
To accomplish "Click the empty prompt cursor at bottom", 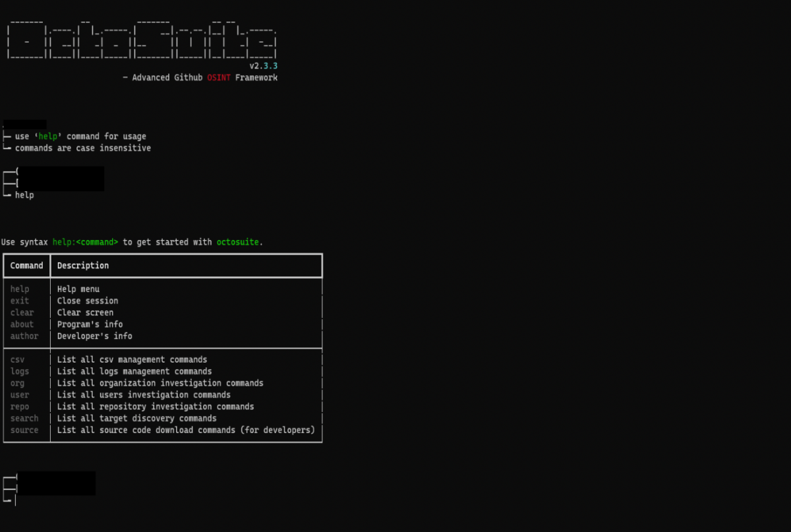I will click(x=15, y=500).
